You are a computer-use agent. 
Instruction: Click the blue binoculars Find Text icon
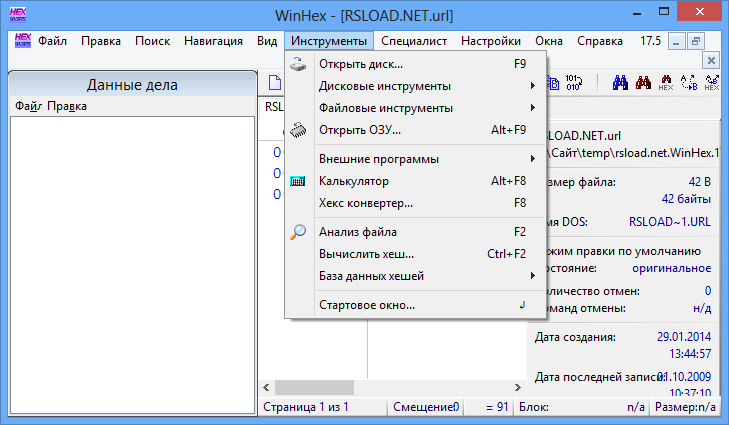[620, 83]
